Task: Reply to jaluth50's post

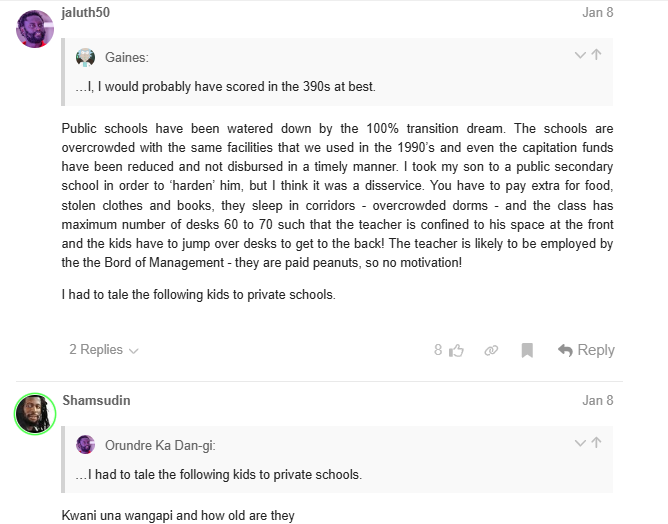Action: pyautogui.click(x=586, y=350)
